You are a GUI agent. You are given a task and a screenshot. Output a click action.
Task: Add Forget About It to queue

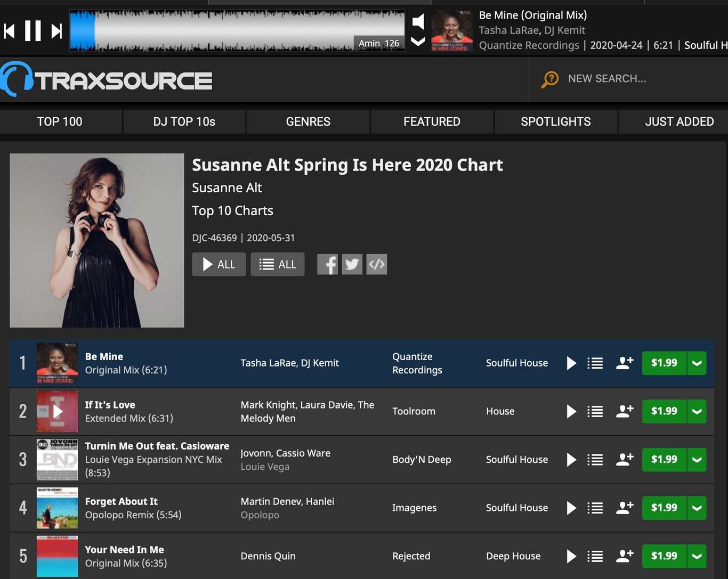pos(595,508)
